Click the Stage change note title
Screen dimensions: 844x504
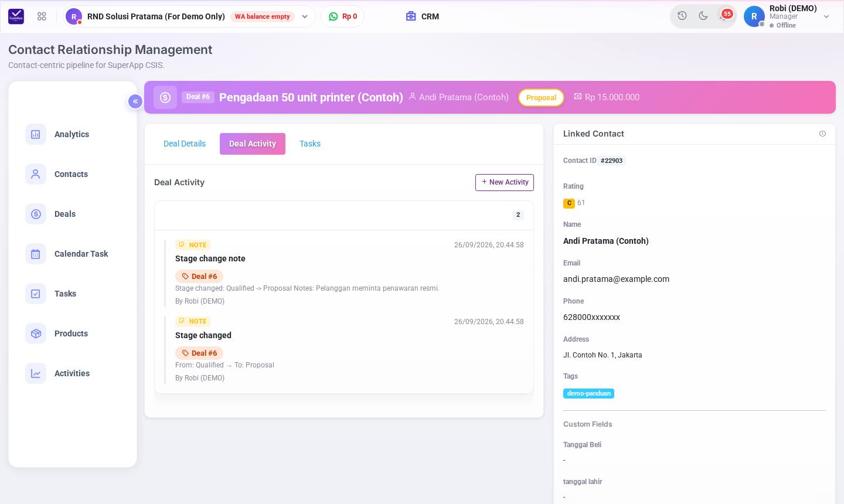[210, 258]
